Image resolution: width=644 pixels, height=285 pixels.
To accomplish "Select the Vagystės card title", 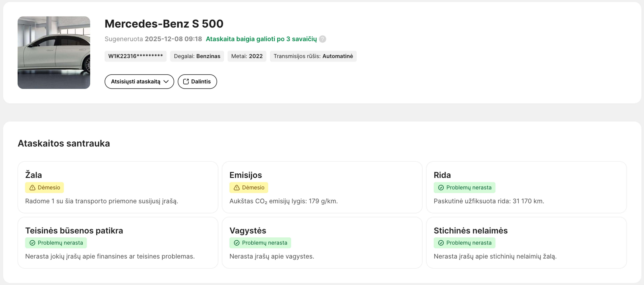I will click(248, 231).
